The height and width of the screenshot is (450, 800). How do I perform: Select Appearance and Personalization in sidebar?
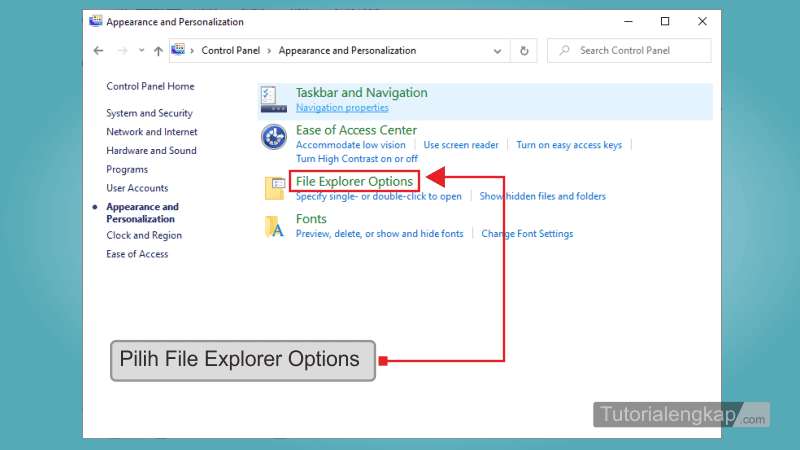(142, 213)
